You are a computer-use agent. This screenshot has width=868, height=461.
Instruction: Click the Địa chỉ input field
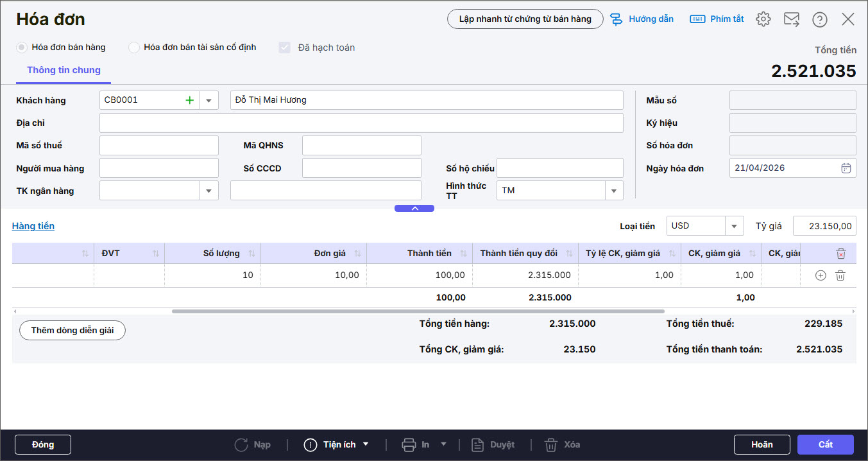(x=361, y=123)
